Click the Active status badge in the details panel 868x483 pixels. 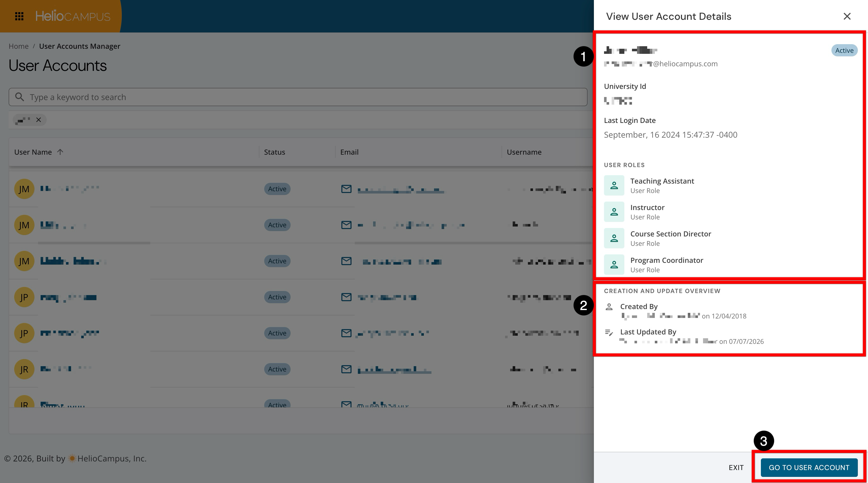(x=844, y=50)
